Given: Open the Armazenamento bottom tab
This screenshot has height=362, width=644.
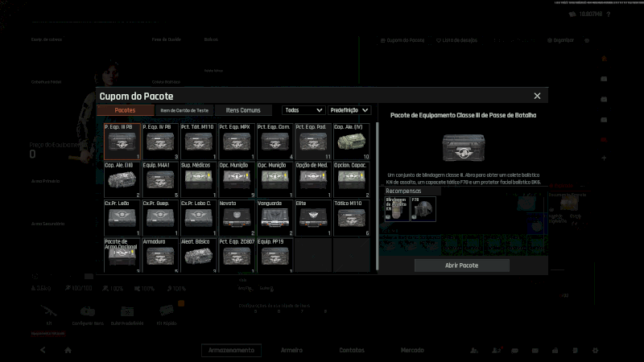Looking at the screenshot, I should (231, 350).
